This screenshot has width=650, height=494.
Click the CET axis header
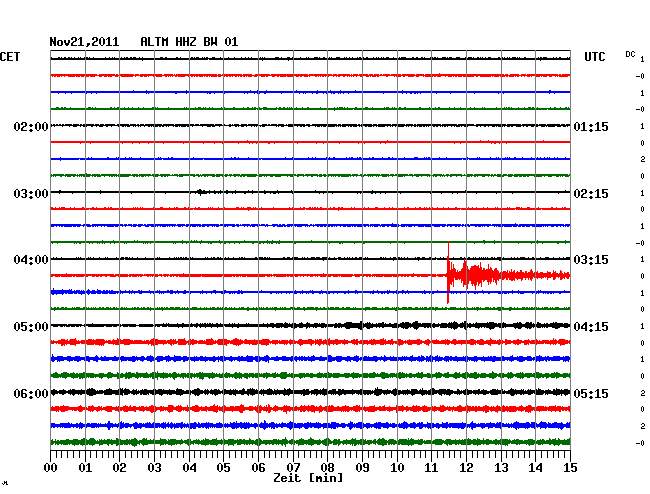pos(10,57)
